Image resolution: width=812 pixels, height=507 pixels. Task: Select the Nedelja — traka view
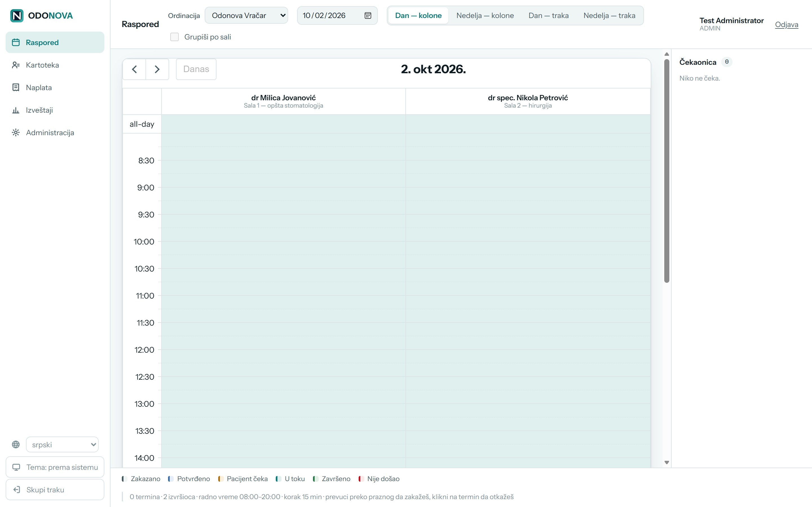(609, 15)
